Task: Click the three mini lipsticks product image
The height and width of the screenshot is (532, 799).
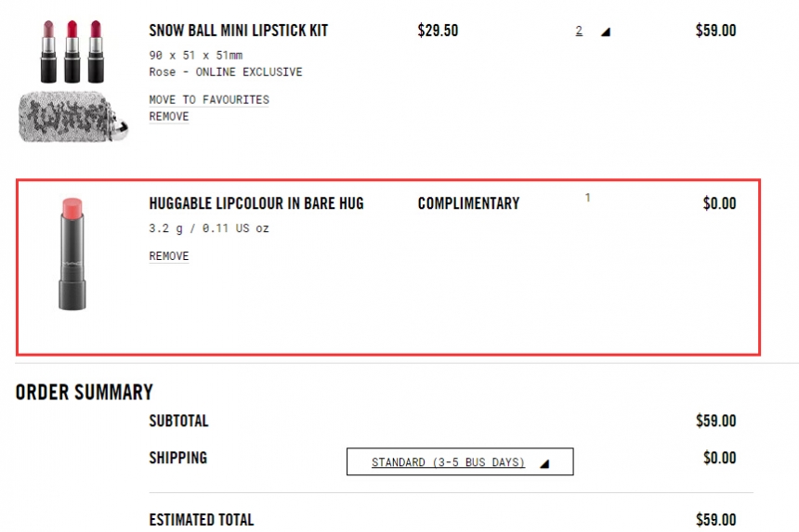Action: pos(71,51)
